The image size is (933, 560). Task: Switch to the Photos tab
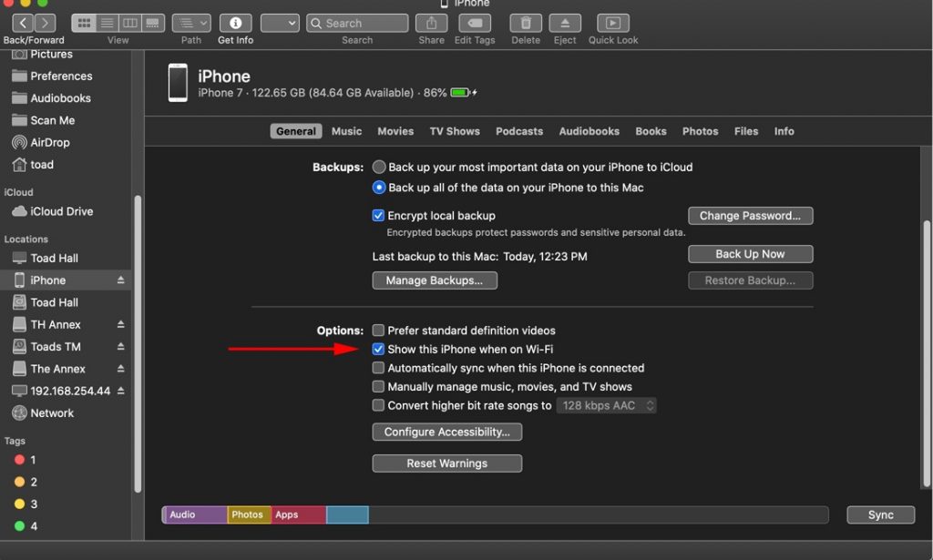[700, 131]
